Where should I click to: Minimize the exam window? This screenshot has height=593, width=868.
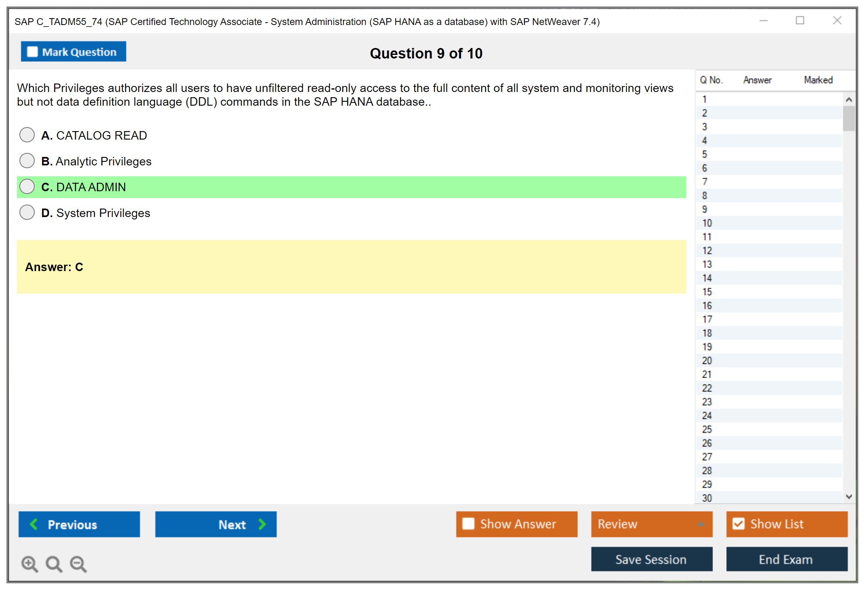pyautogui.click(x=763, y=21)
